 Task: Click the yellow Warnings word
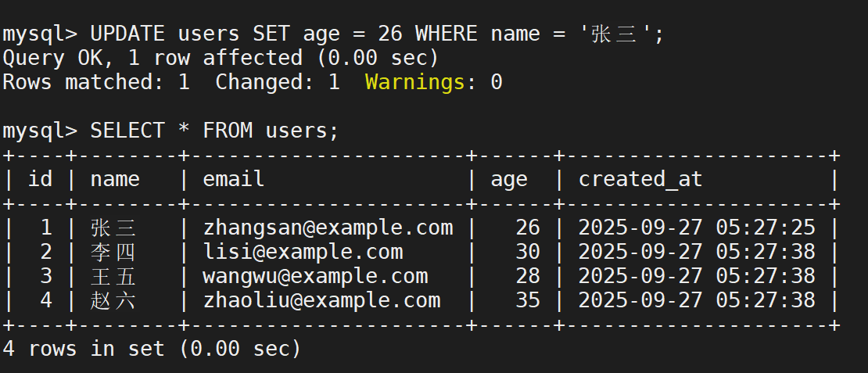[x=415, y=82]
